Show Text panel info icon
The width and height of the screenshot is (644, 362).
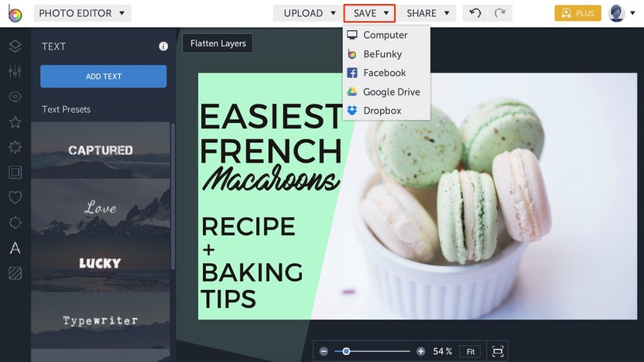pyautogui.click(x=163, y=46)
